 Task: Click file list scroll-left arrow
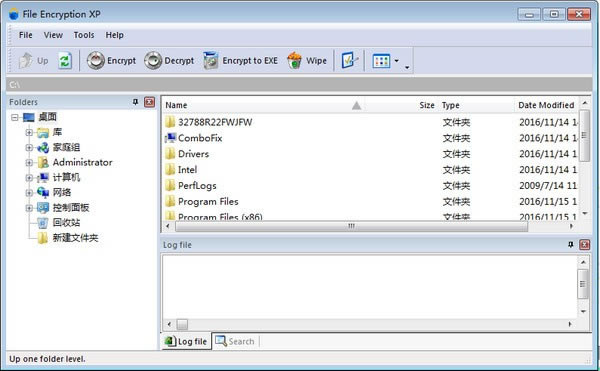pos(168,226)
